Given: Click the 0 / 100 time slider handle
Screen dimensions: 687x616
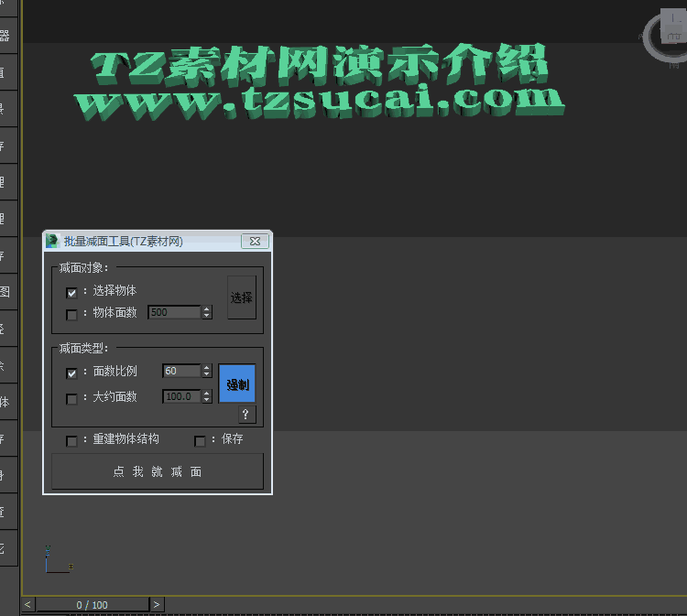Looking at the screenshot, I should 93,605.
